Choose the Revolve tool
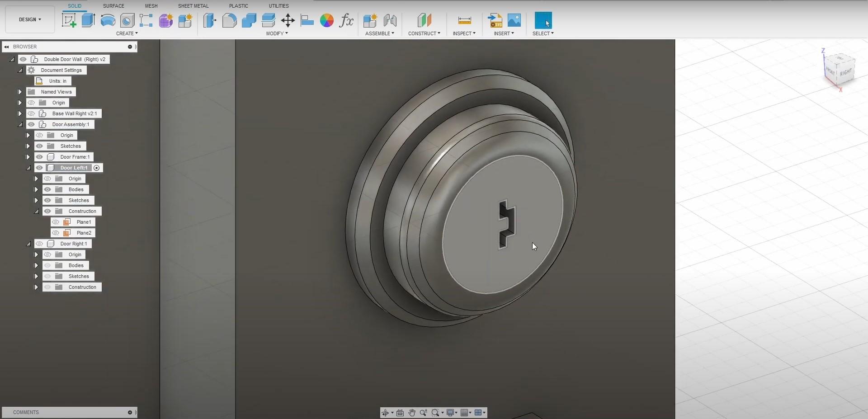 (108, 20)
